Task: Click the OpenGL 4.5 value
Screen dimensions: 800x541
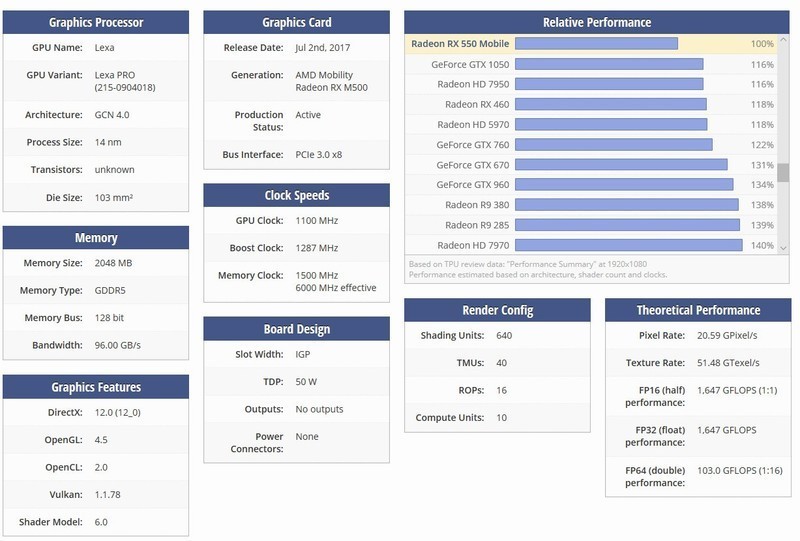Action: 101,440
